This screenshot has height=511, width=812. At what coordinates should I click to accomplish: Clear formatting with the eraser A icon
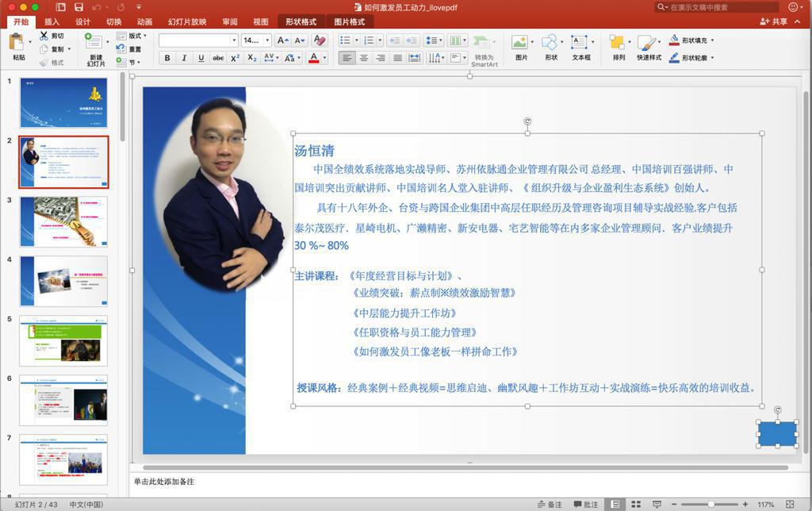tap(320, 40)
